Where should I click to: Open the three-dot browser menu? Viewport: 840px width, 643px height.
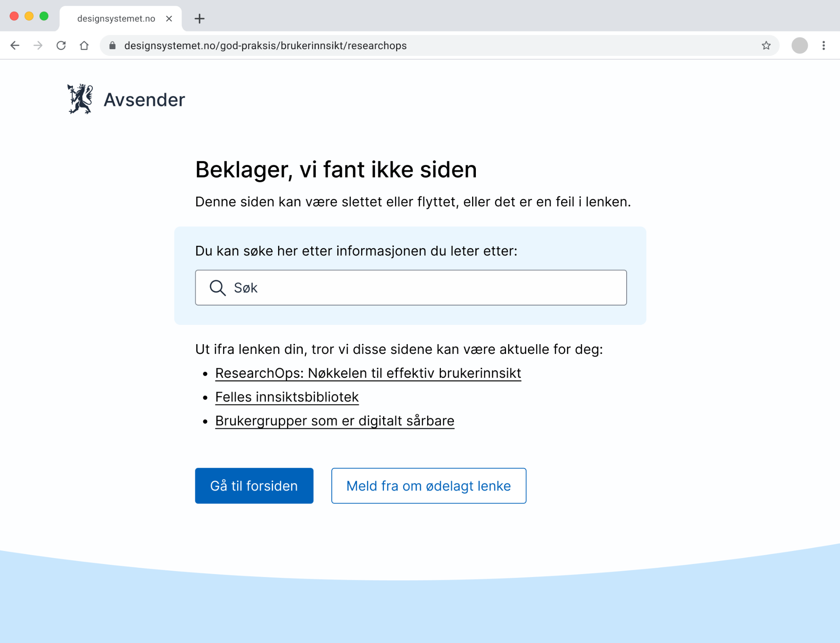[x=824, y=45]
